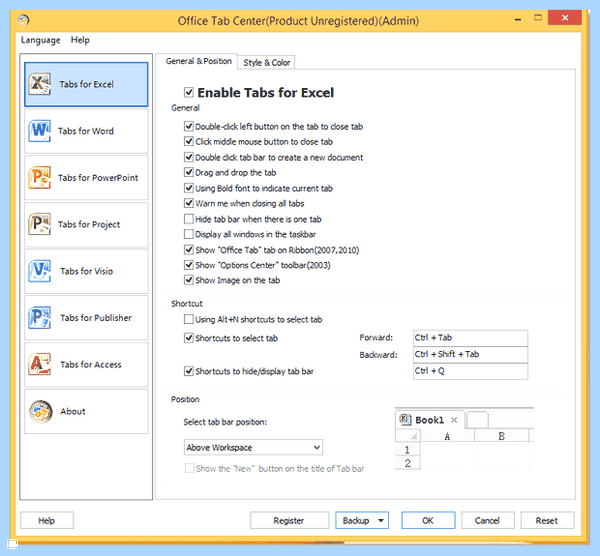Open the Tabs for Visio icon
The image size is (600, 556).
point(40,271)
